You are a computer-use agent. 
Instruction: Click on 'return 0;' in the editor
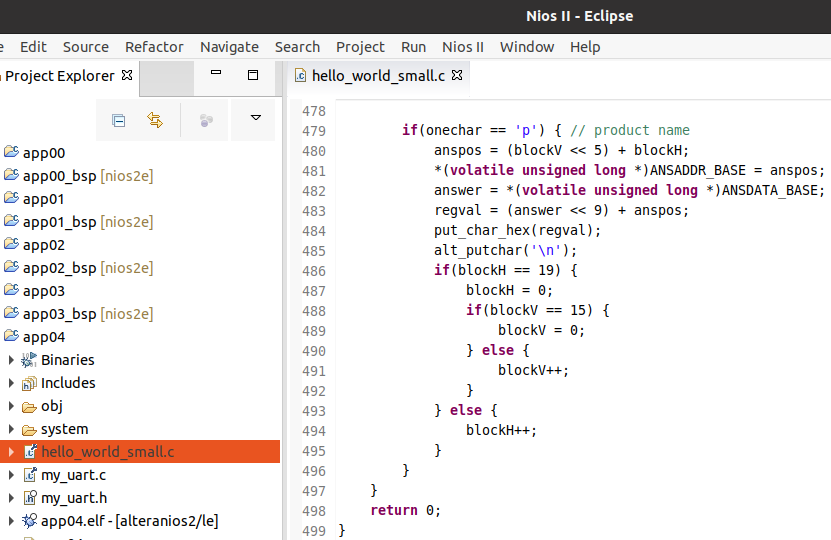coord(405,510)
